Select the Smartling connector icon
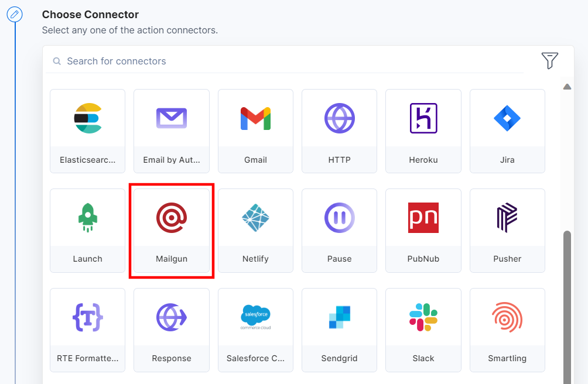 coord(507,317)
